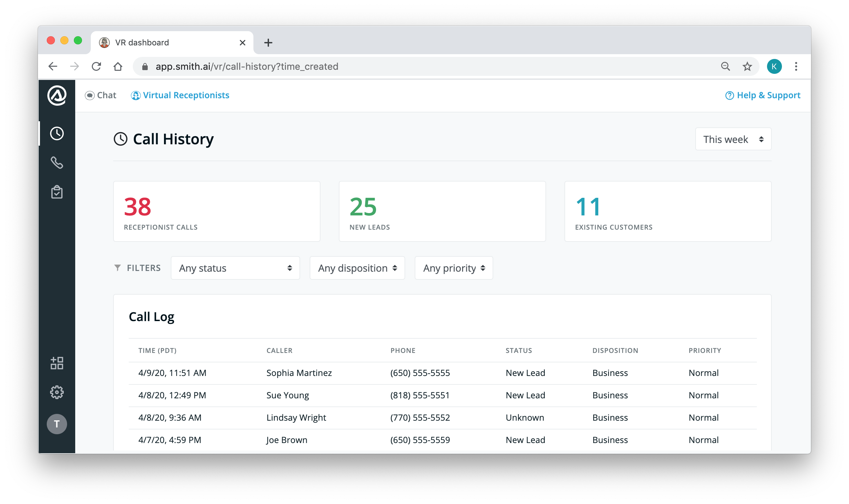This screenshot has height=504, width=849.
Task: Click the gray T user avatar
Action: coord(57,424)
